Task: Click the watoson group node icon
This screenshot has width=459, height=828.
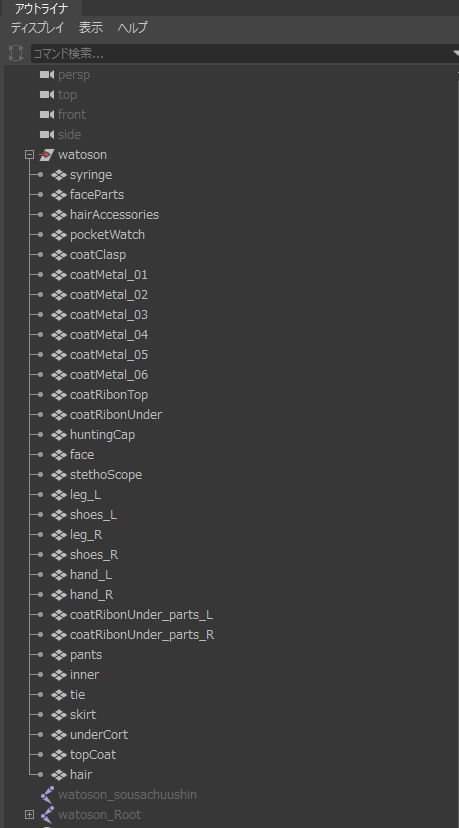Action: (47, 155)
